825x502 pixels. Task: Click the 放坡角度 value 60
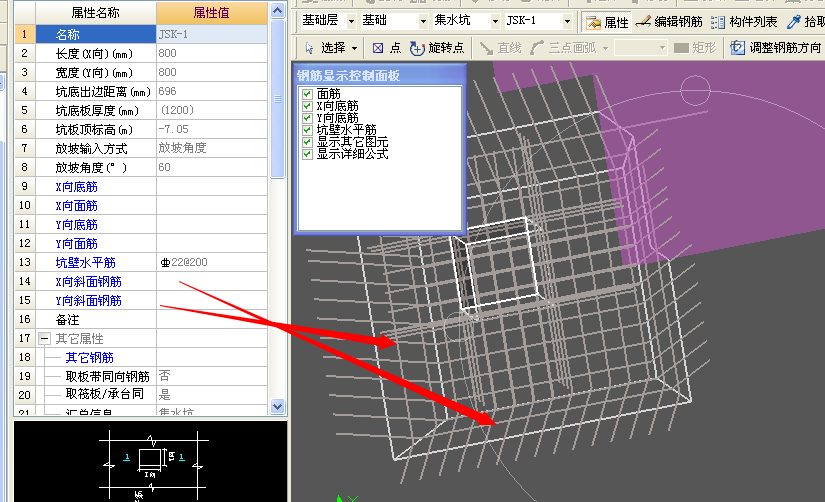click(212, 167)
